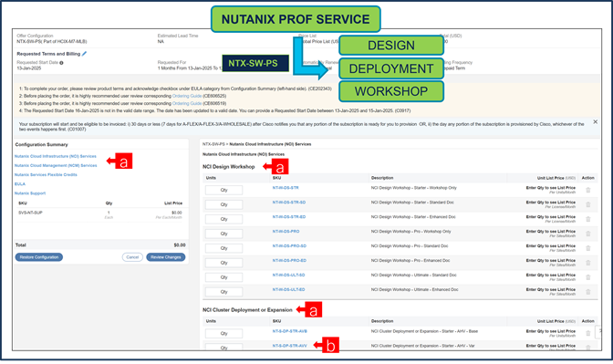This screenshot has height=364, width=613.
Task: Click Unit List Price header in Design Workshop table
Action: (x=556, y=178)
